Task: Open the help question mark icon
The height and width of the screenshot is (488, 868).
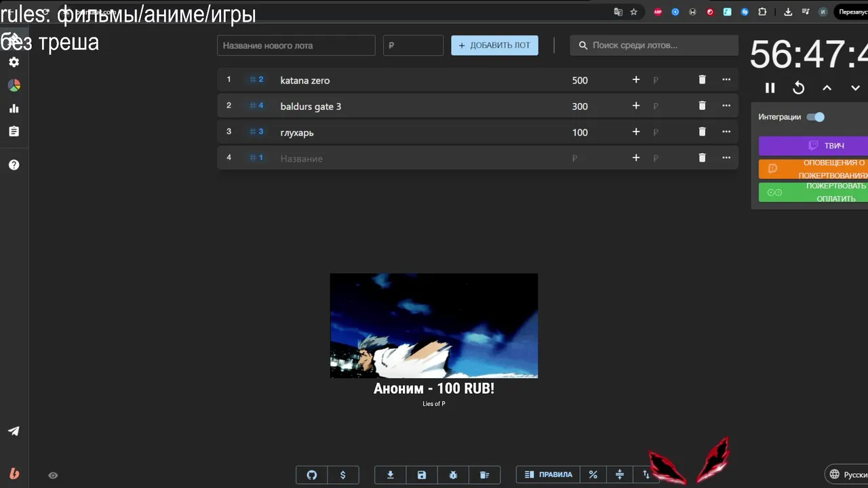Action: (x=14, y=165)
